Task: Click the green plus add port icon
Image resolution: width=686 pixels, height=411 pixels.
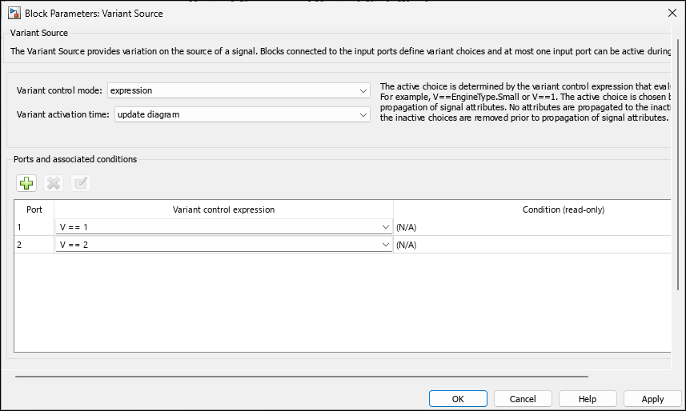Action: pyautogui.click(x=26, y=183)
